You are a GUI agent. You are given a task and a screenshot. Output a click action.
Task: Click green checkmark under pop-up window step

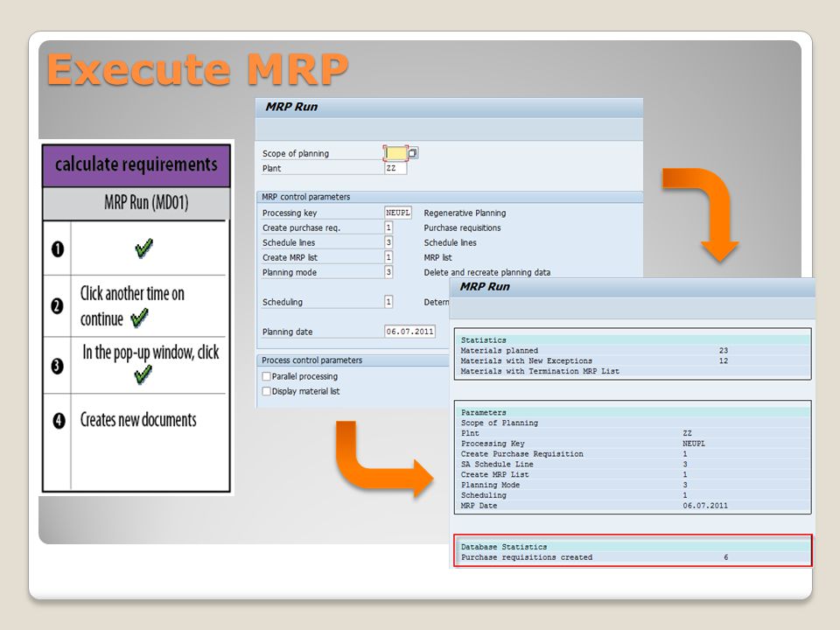pos(143,374)
